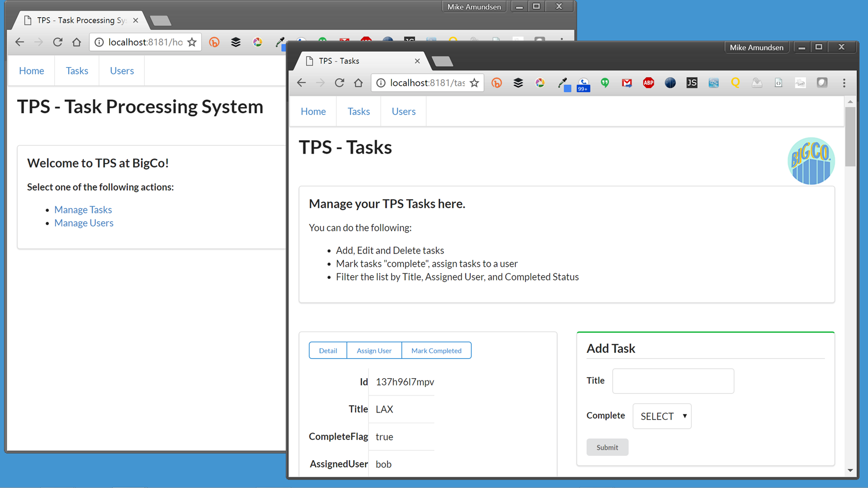Click the Mike Amundsen profile button in front window
This screenshot has width=868, height=488.
(757, 48)
